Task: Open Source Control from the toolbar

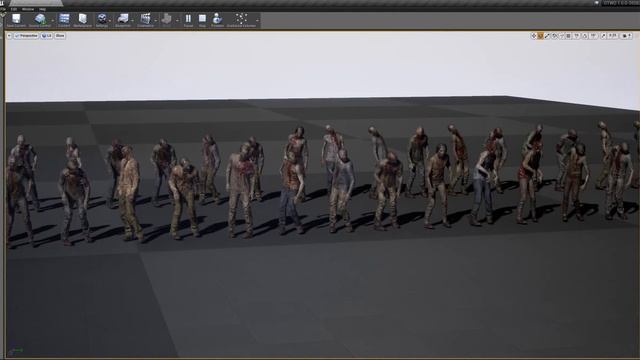Action: pos(40,20)
